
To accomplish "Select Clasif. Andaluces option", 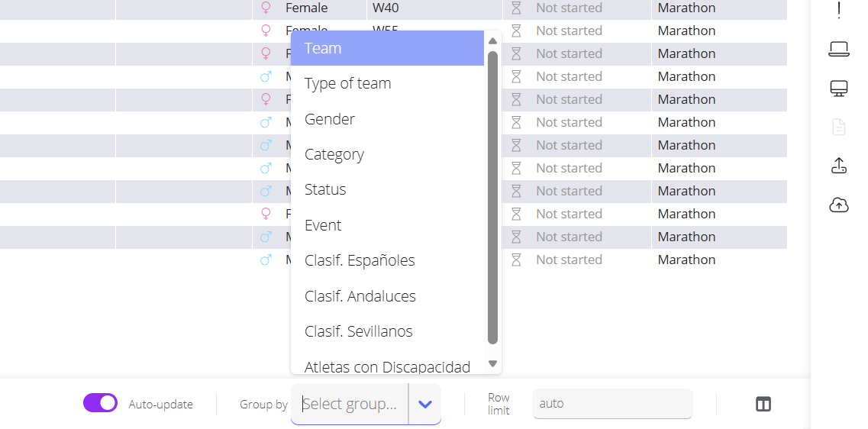I will pos(388,296).
